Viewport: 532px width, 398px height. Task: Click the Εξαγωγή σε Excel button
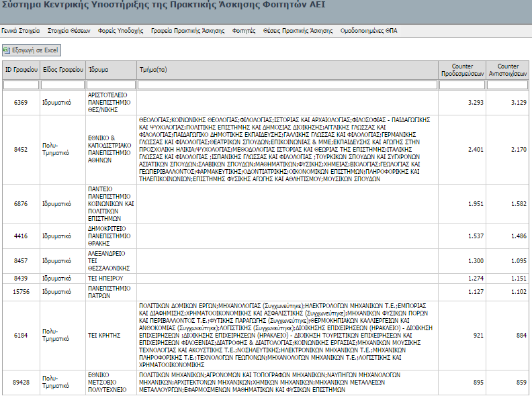click(x=32, y=50)
